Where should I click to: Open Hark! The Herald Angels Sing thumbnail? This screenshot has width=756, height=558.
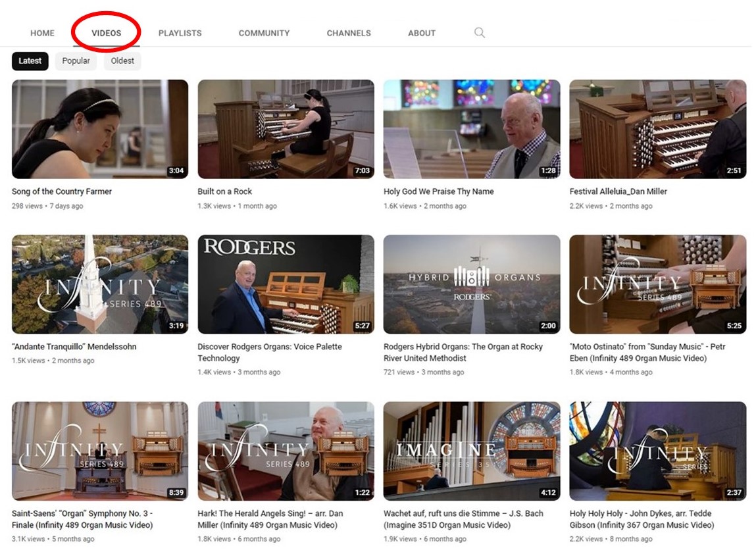click(x=286, y=451)
